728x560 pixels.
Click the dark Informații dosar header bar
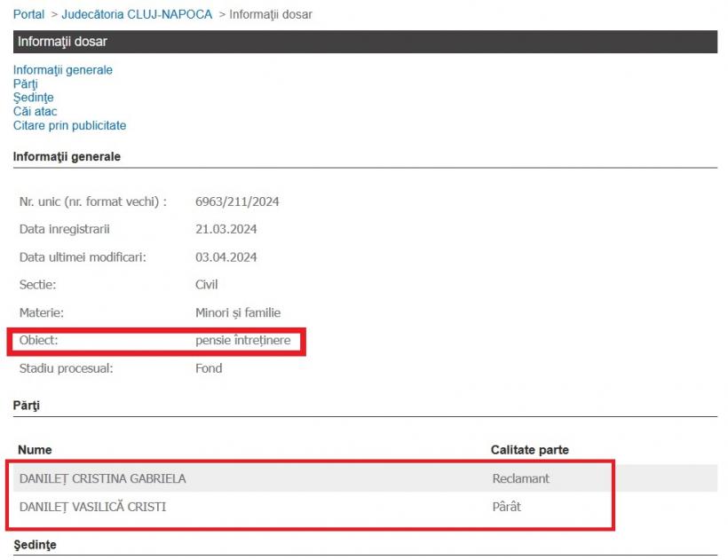(364, 42)
